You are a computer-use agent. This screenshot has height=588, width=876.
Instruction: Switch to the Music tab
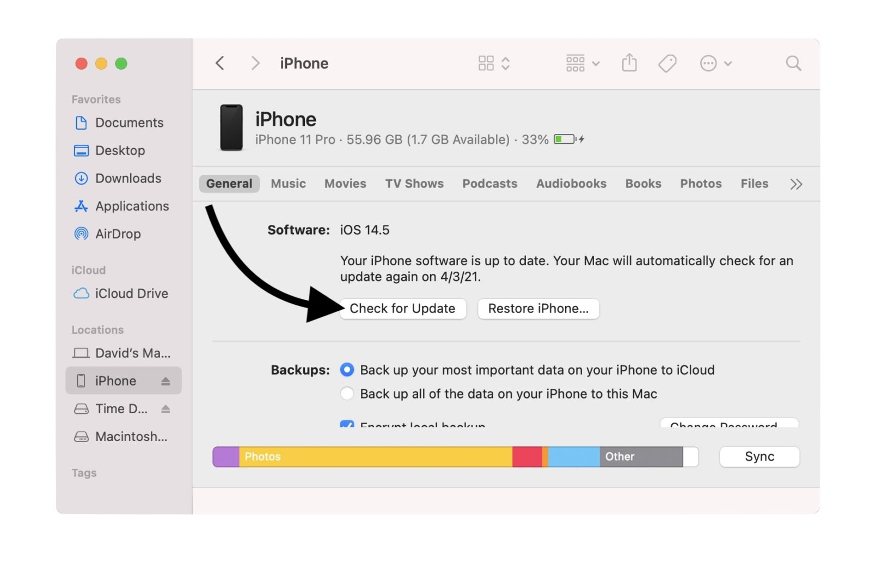(288, 183)
